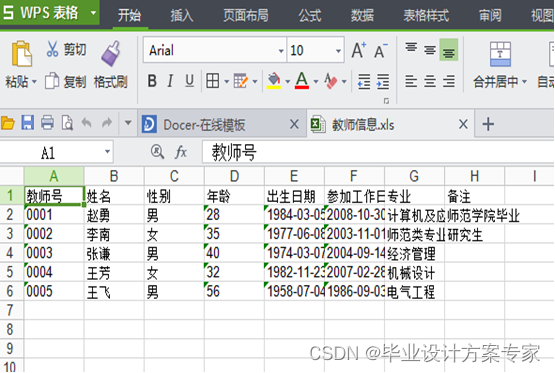This screenshot has width=555, height=373.
Task: Switch to the 表格样式 tab
Action: click(426, 15)
